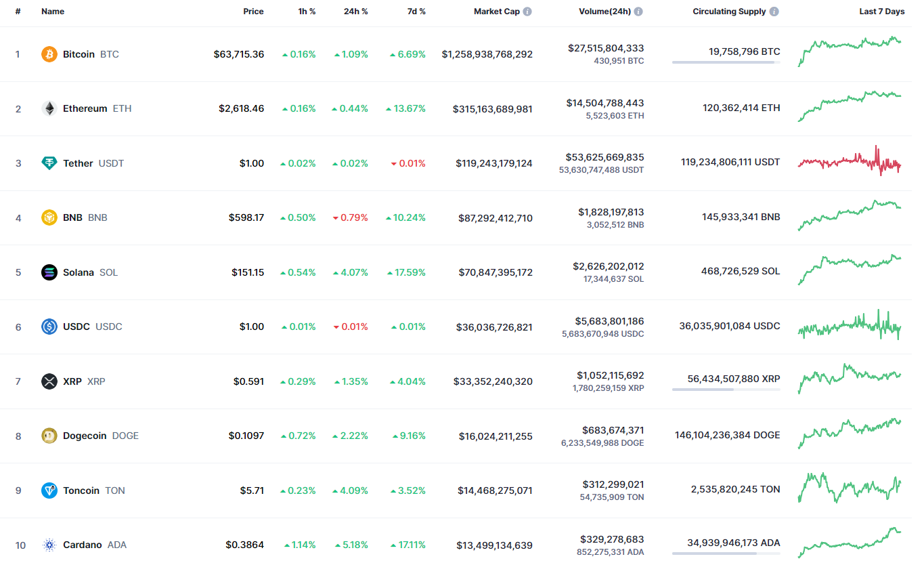924x563 pixels.
Task: Click the Dogecoin logo icon
Action: click(49, 436)
